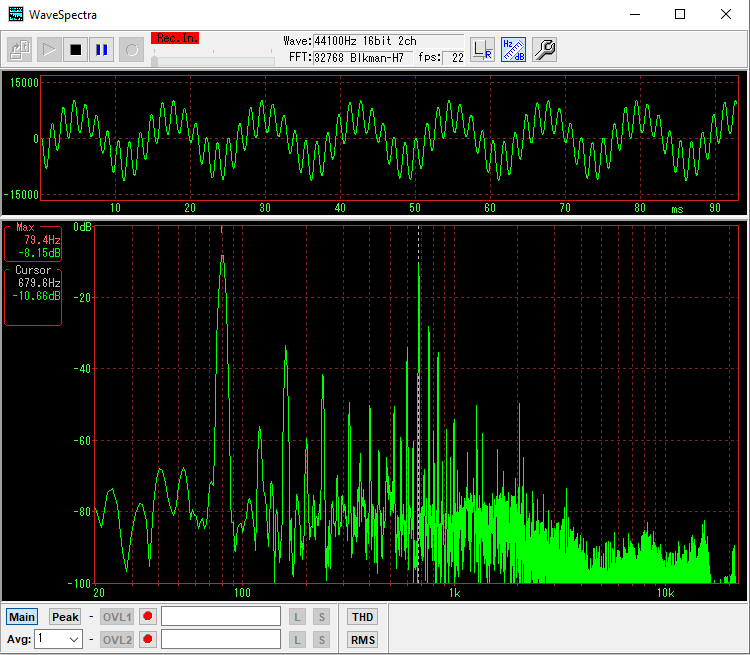Stop recording with the Stop button

tap(75, 49)
